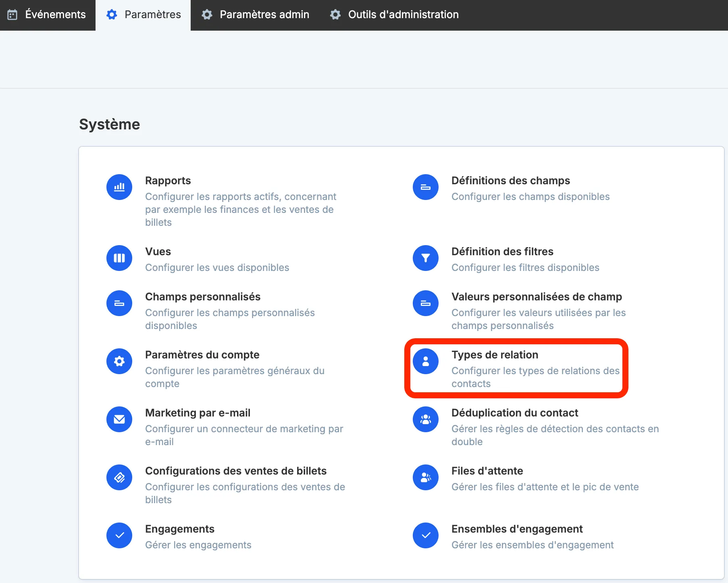
Task: Open the Vues title link
Action: tap(158, 252)
